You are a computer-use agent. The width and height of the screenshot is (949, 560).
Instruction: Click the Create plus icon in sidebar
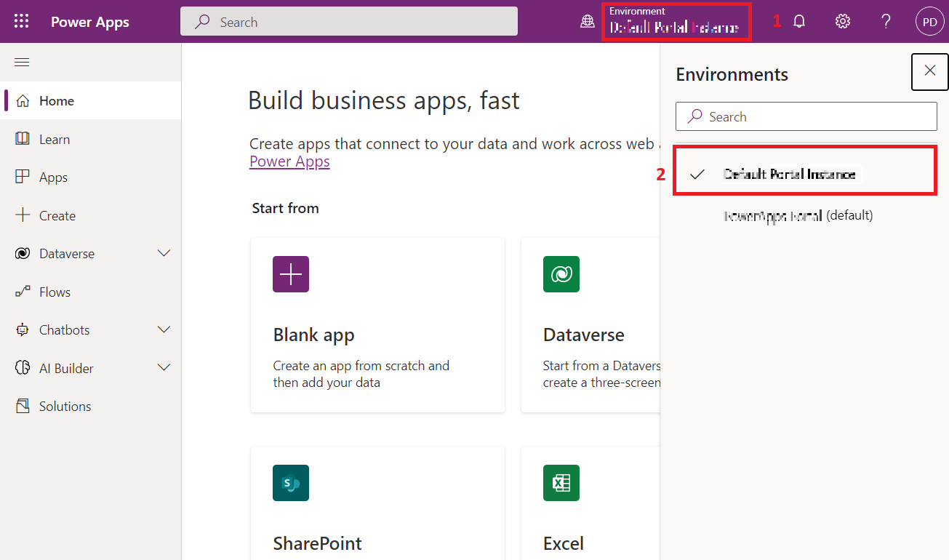23,215
